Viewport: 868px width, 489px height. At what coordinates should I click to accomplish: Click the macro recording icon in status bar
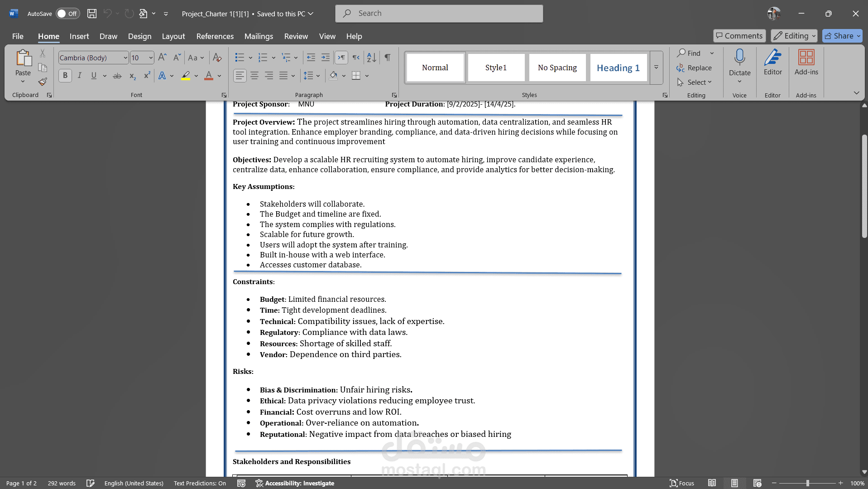click(241, 483)
